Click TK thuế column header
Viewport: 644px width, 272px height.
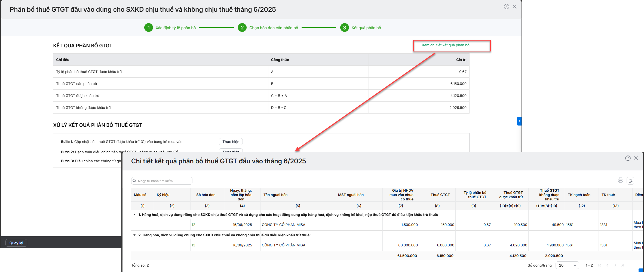point(615,195)
